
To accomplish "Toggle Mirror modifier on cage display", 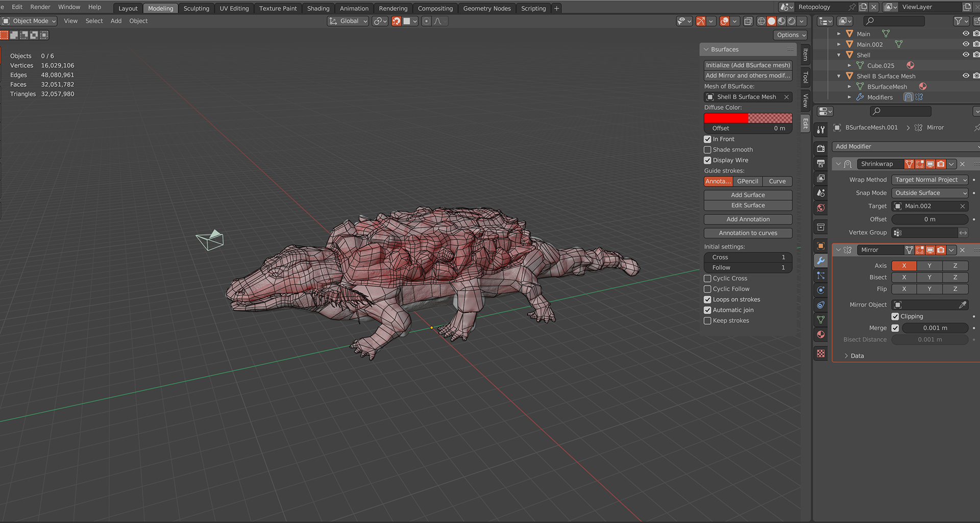I will [x=909, y=250].
